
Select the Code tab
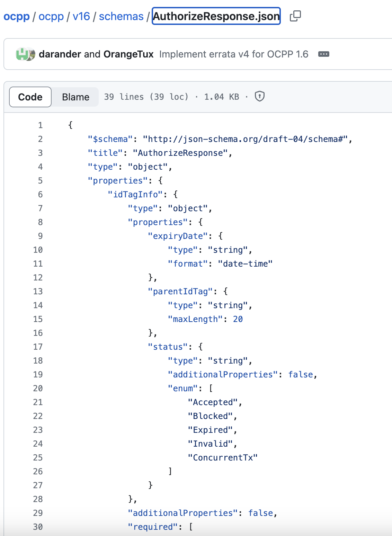(x=30, y=97)
